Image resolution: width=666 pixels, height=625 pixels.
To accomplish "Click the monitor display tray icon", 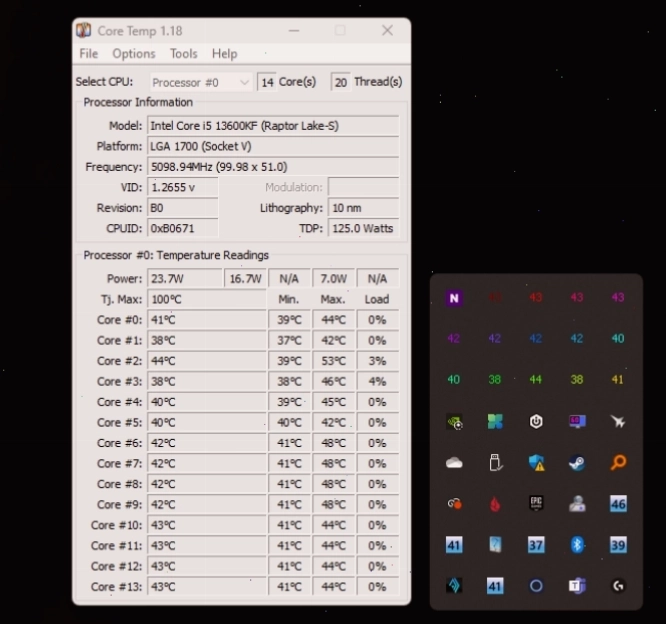I will click(x=577, y=421).
